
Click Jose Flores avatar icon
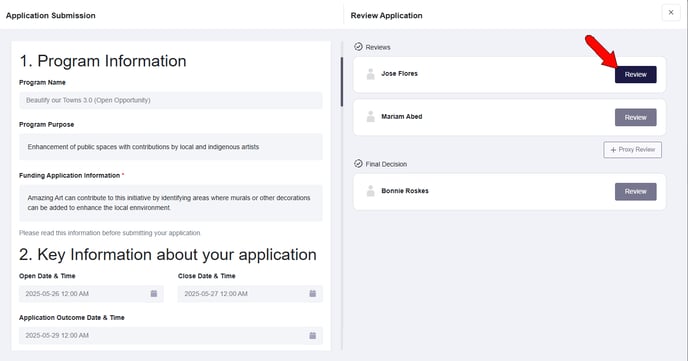370,74
